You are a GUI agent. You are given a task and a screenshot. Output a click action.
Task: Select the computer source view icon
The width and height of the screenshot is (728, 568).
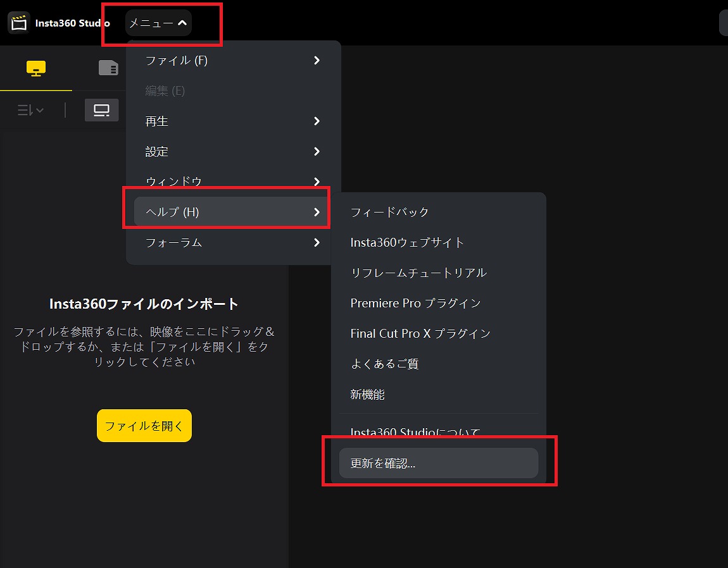click(102, 110)
